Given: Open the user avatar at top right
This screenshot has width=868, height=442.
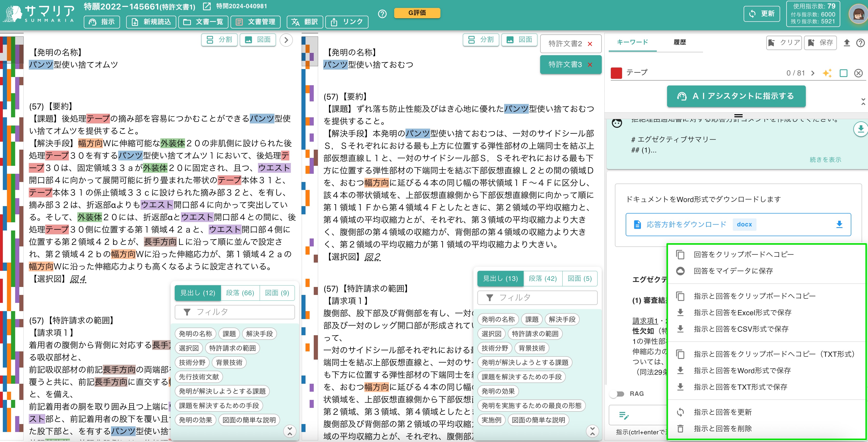Looking at the screenshot, I should click(858, 14).
